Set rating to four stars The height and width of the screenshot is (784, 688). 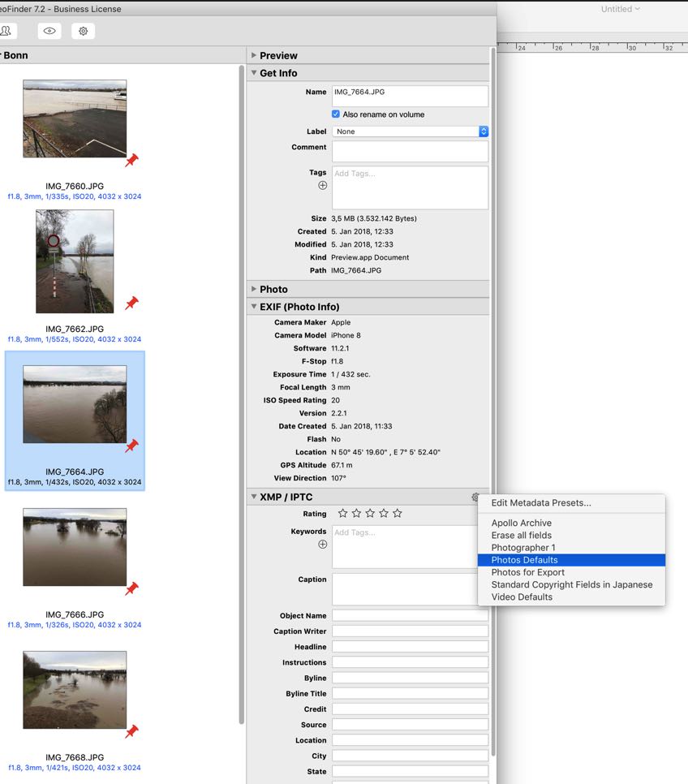coord(384,514)
